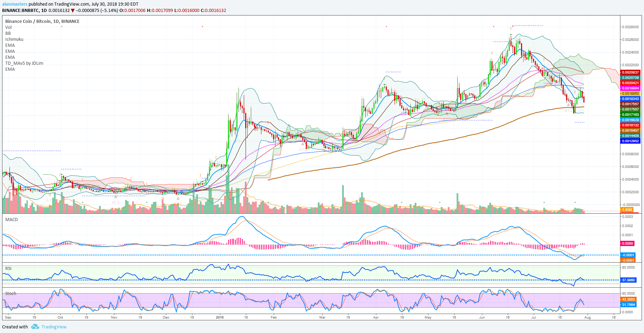Click the 2018 label on time axis

tap(220, 318)
